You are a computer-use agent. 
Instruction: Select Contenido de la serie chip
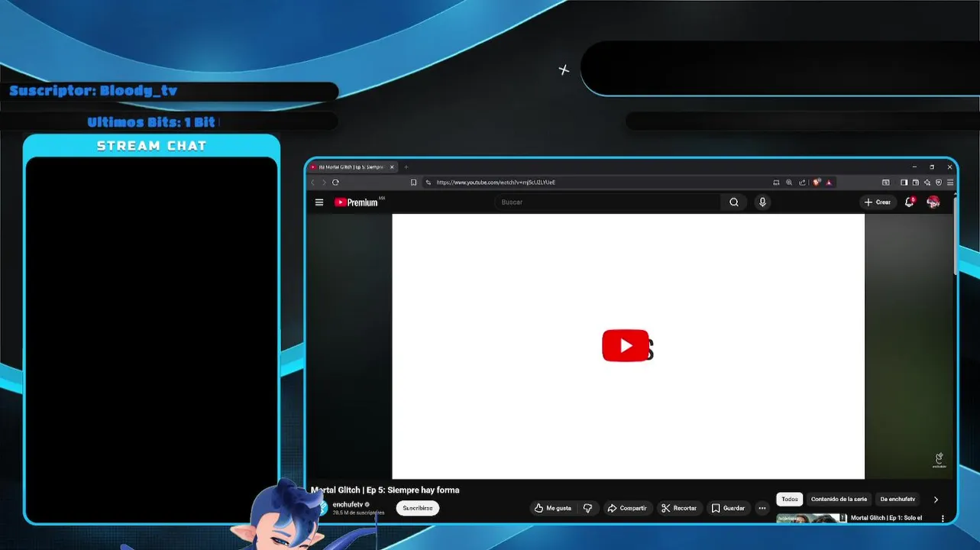tap(839, 499)
